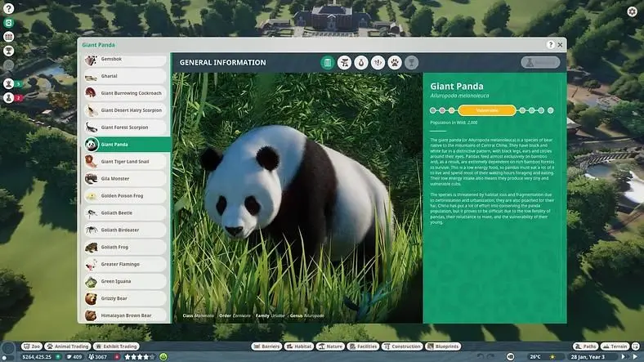Click the conservation credits 409 counter
The height and width of the screenshot is (362, 644).
[74, 356]
